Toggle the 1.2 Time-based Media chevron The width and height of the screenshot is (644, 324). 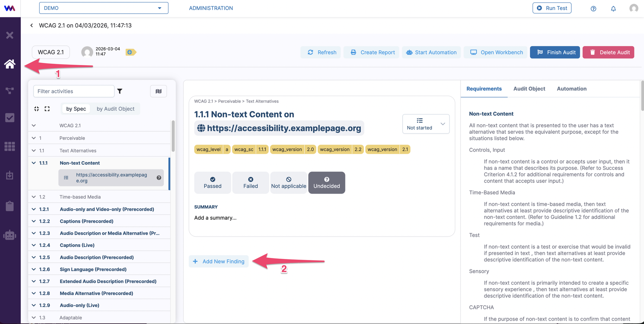(34, 197)
